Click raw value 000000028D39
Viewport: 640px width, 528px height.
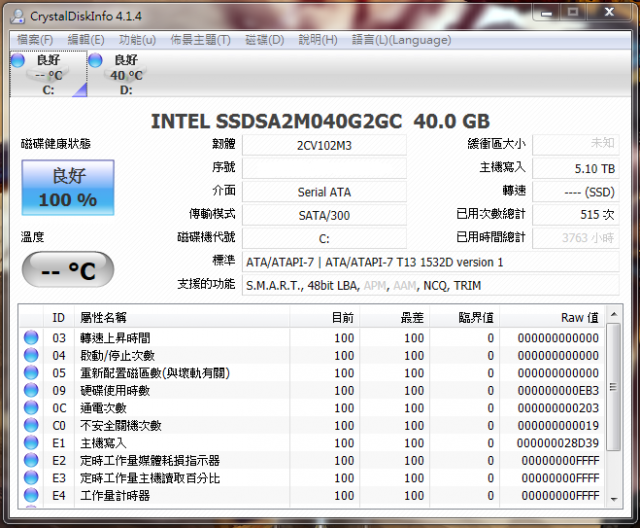558,443
